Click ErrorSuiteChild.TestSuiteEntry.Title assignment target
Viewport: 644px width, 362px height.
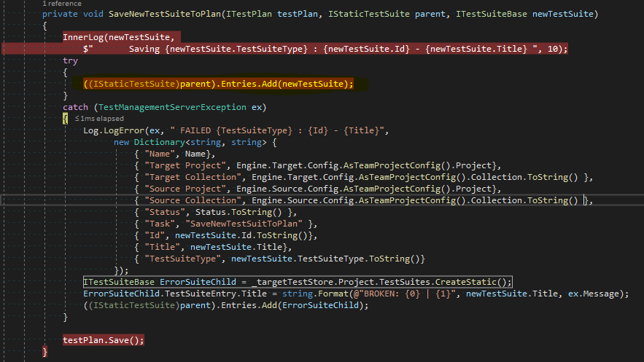pyautogui.click(x=175, y=294)
